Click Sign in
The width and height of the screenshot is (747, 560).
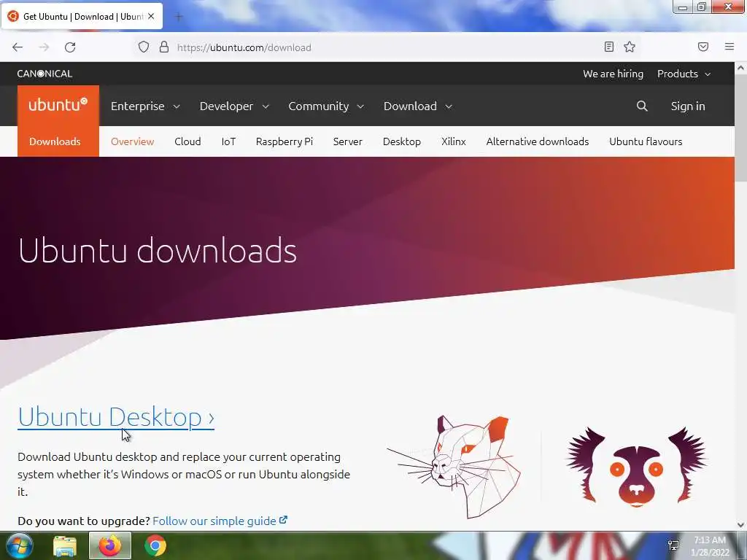pos(688,106)
